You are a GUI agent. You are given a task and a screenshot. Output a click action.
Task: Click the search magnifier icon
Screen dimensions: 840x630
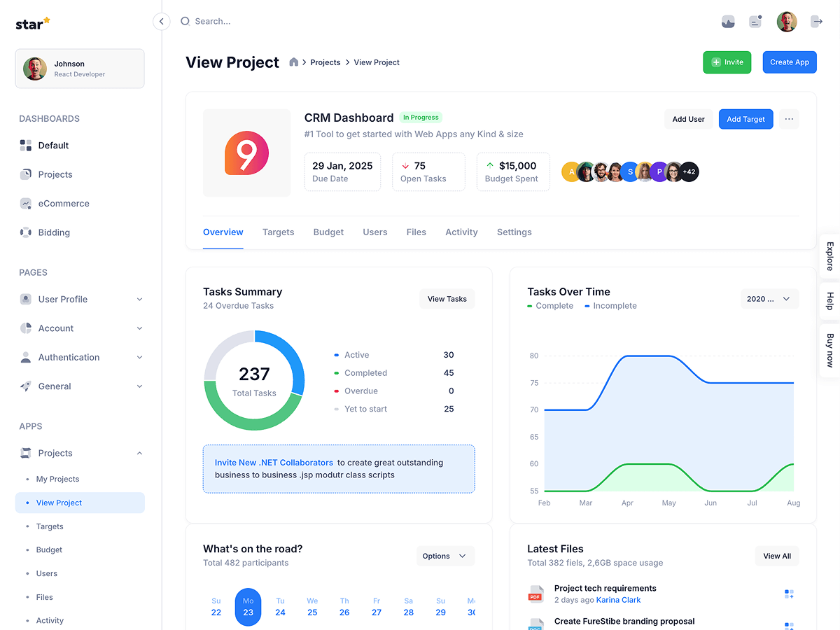click(x=184, y=21)
